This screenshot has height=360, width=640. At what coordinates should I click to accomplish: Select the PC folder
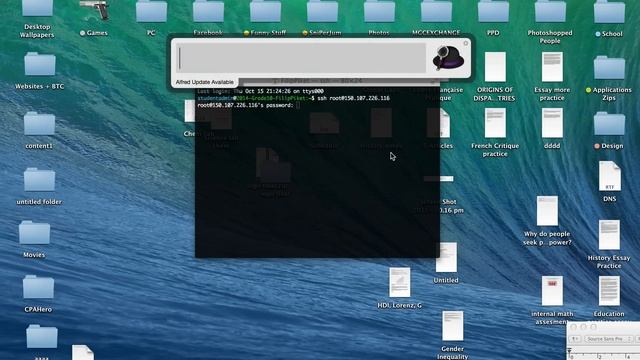pyautogui.click(x=151, y=11)
